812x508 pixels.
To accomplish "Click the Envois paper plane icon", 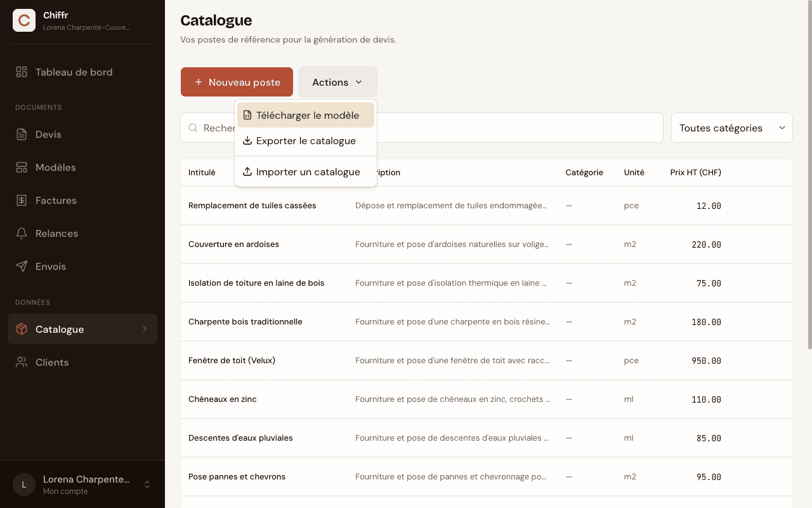I will (x=22, y=266).
